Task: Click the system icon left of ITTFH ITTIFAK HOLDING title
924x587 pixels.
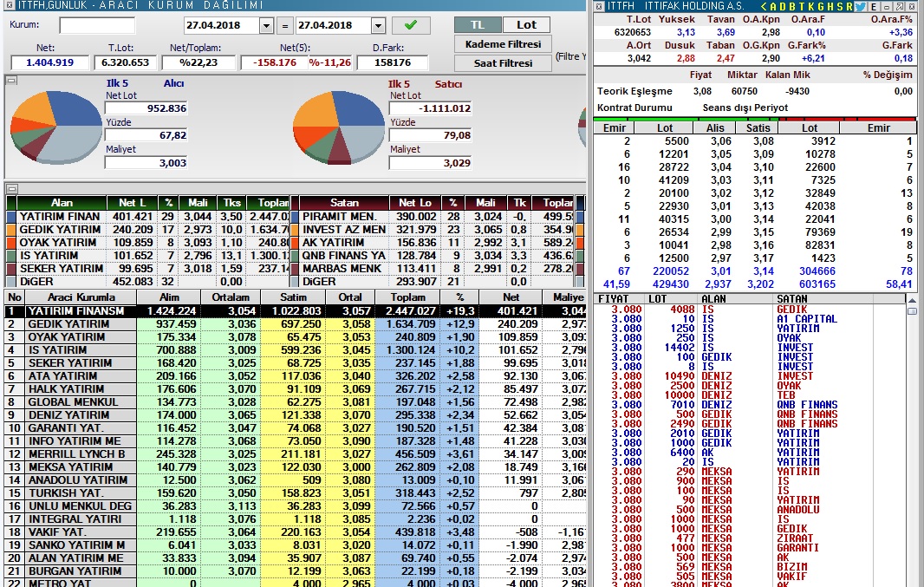Action: click(x=599, y=6)
